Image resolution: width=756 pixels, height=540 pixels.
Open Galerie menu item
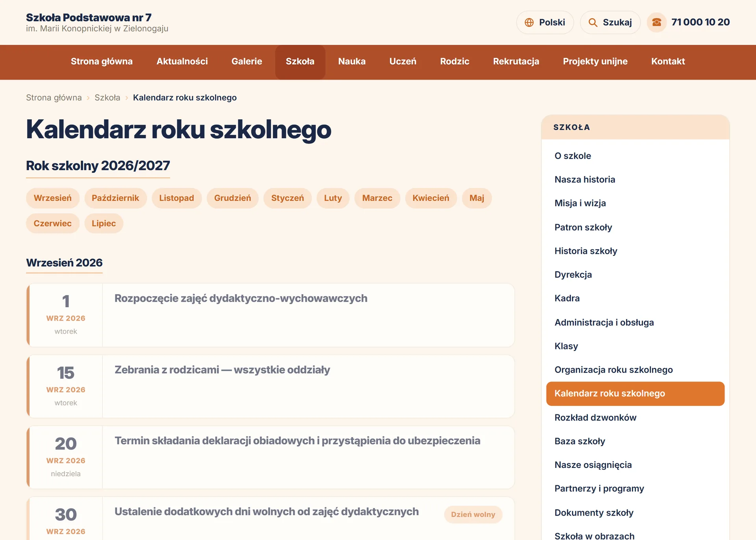point(246,61)
